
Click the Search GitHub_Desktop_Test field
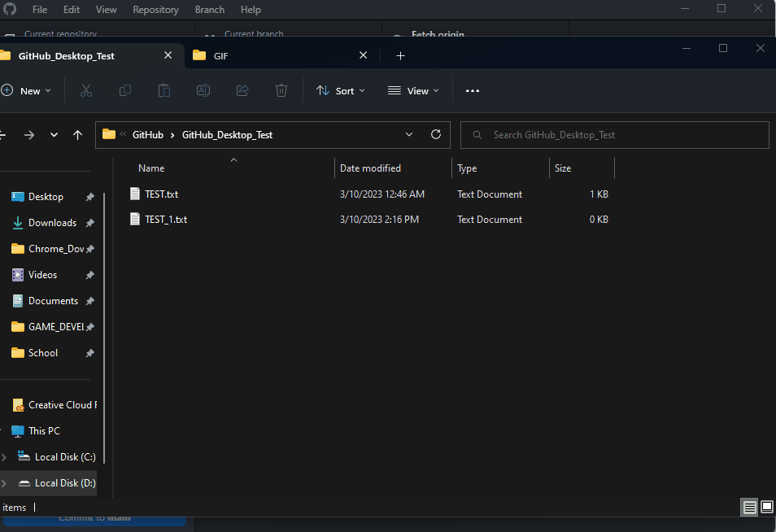pyautogui.click(x=615, y=134)
